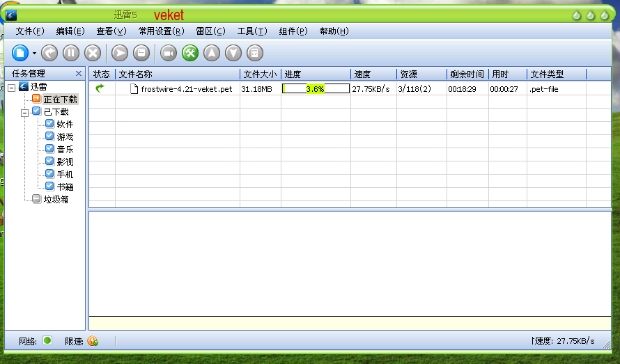Click the play/start toolbar icon

point(120,53)
